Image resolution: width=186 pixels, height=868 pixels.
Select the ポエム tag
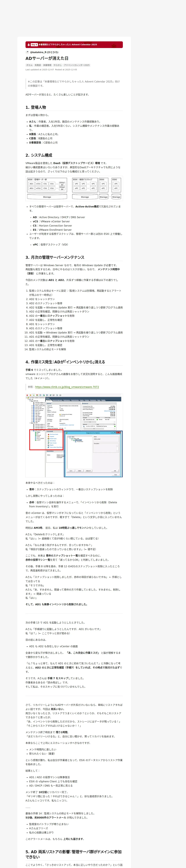[29, 65]
